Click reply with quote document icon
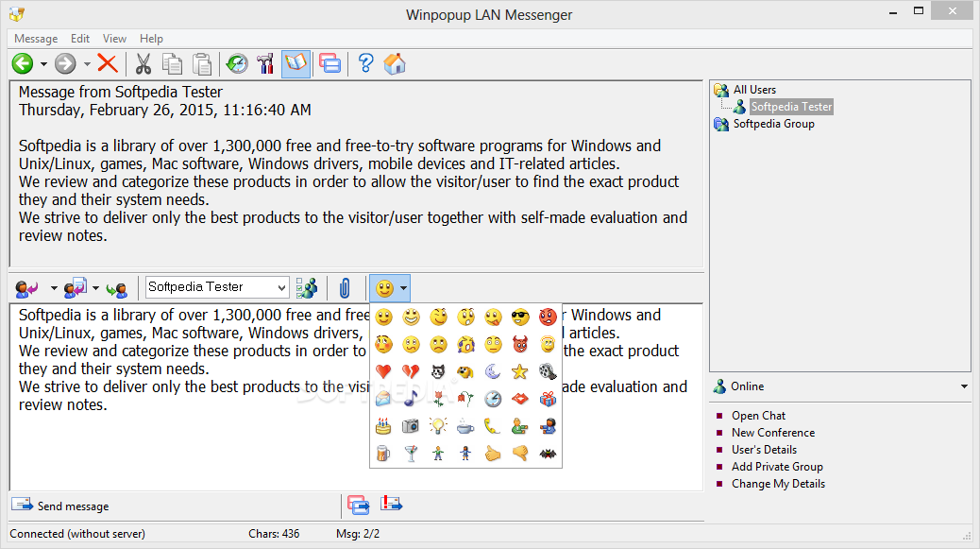980x549 pixels. click(76, 288)
